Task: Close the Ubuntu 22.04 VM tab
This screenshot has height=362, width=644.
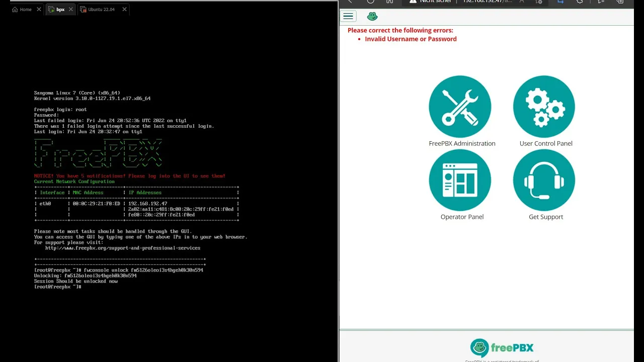Action: tap(124, 10)
